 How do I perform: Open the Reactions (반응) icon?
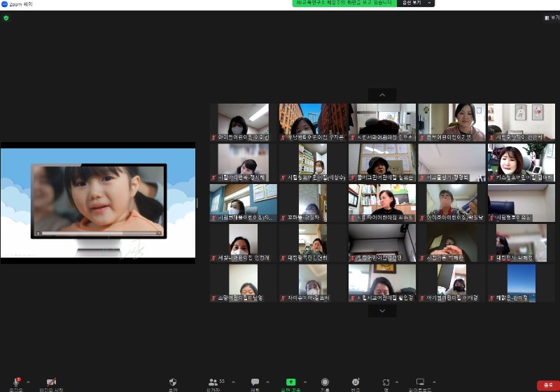(356, 383)
